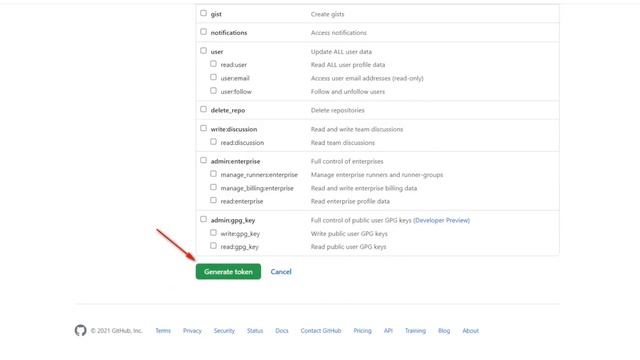
Task: Click 'Follow and unfollow users' text
Action: coord(348,92)
